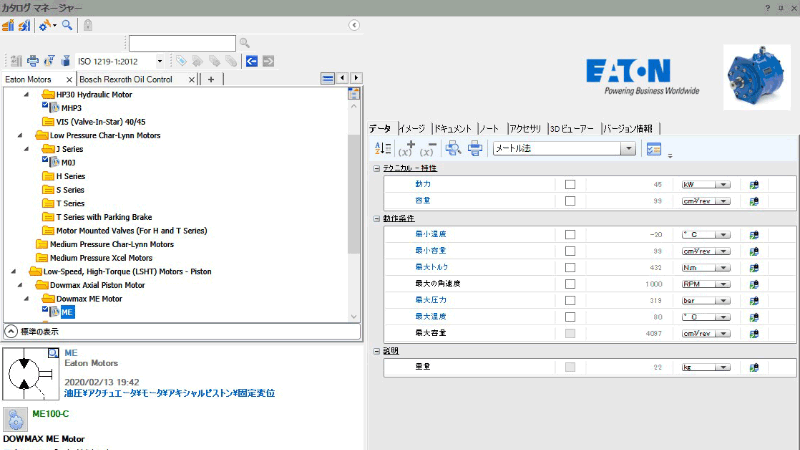Image resolution: width=800 pixels, height=450 pixels.
Task: Click the printer icon in catalog toolbar
Action: (33, 61)
